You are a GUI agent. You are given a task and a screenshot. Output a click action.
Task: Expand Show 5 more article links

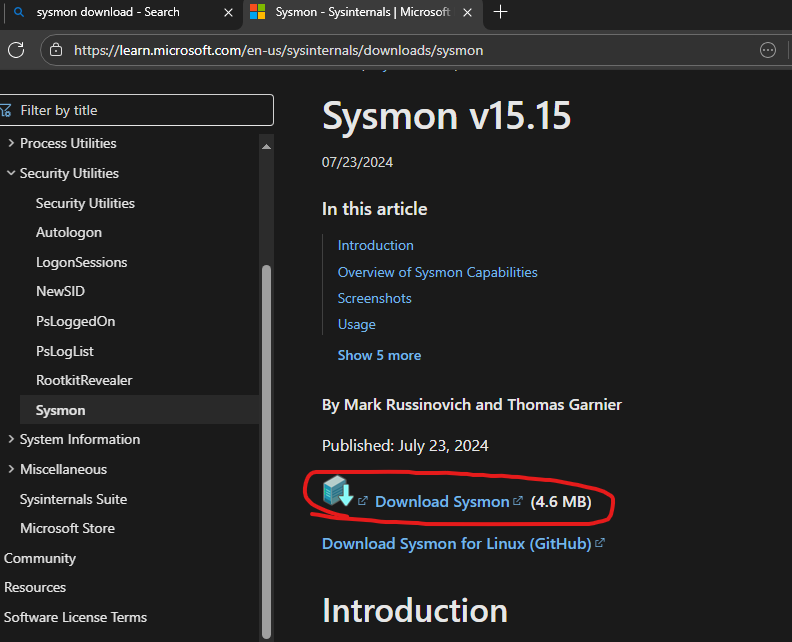point(379,355)
